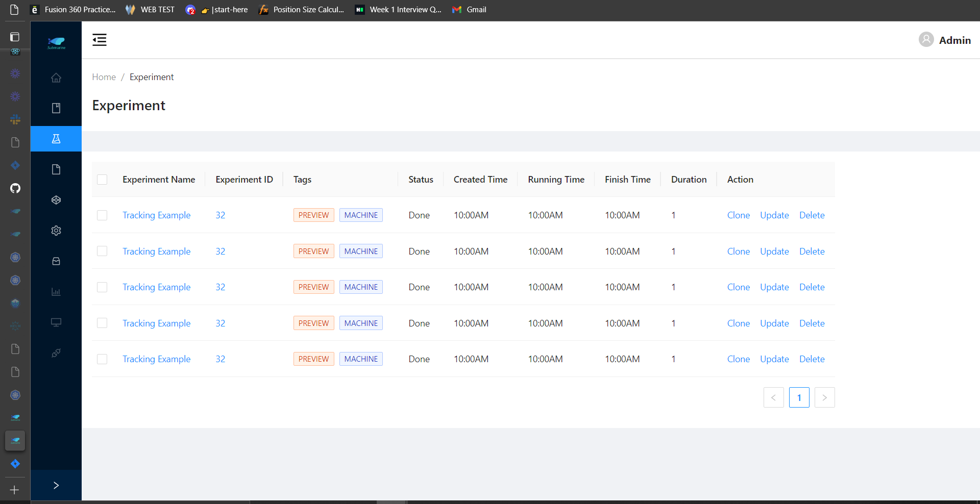Click Clone in the fourth row
This screenshot has width=980, height=504.
739,323
